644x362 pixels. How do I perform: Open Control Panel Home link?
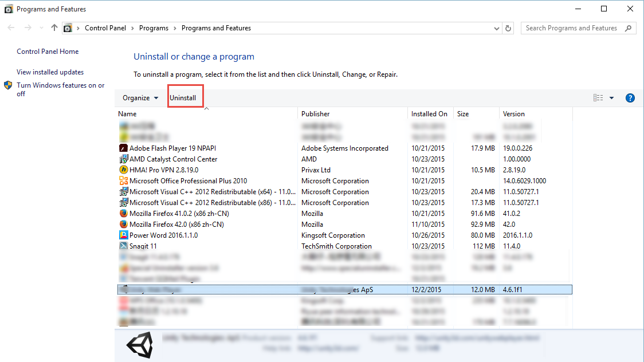click(x=48, y=52)
